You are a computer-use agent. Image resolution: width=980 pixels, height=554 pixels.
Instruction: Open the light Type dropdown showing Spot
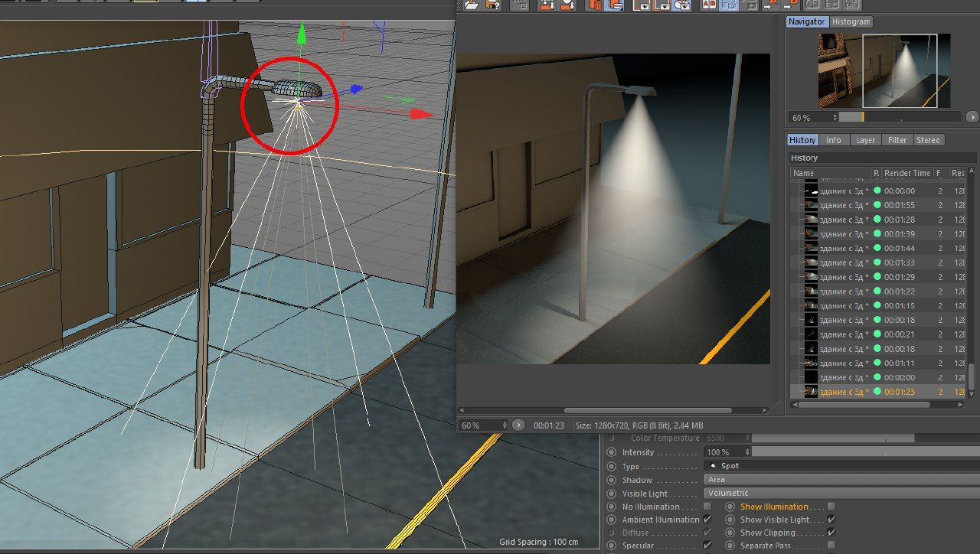[841, 466]
